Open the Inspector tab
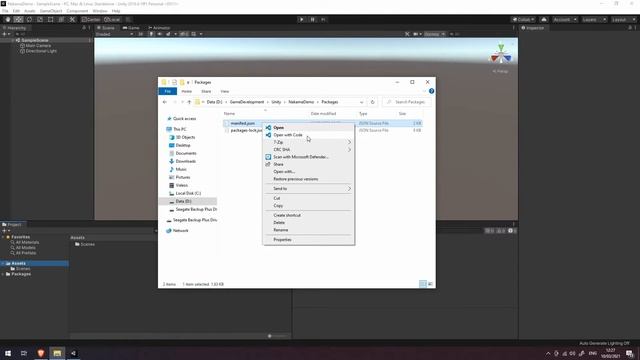The image size is (640, 360). tap(533, 28)
